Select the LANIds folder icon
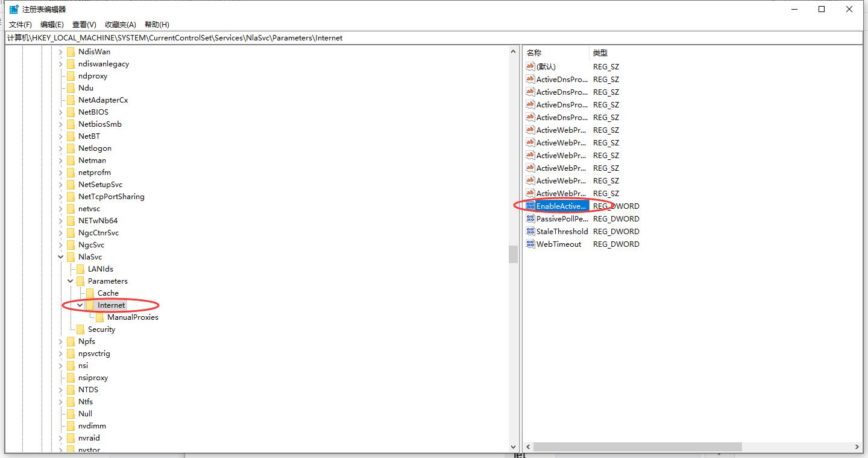The height and width of the screenshot is (458, 868). click(81, 269)
